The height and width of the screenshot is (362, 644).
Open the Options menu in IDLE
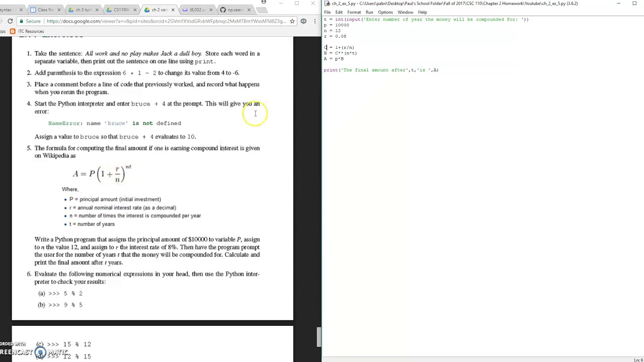[385, 12]
